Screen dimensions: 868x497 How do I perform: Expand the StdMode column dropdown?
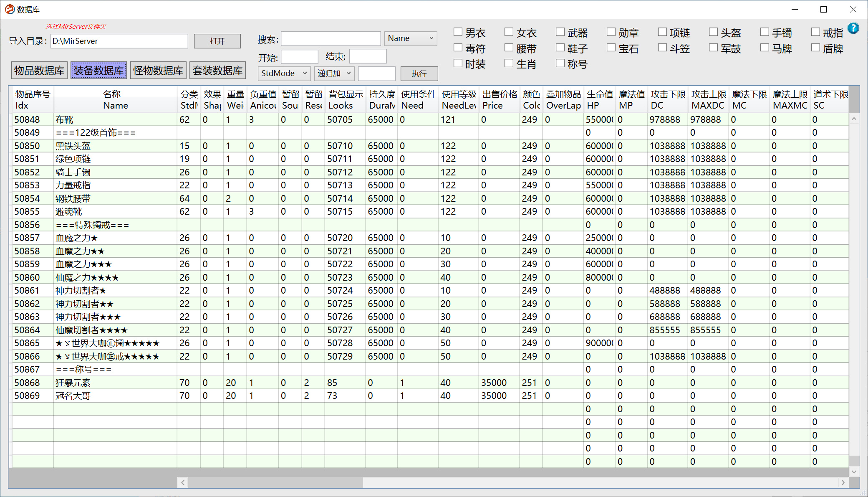284,74
